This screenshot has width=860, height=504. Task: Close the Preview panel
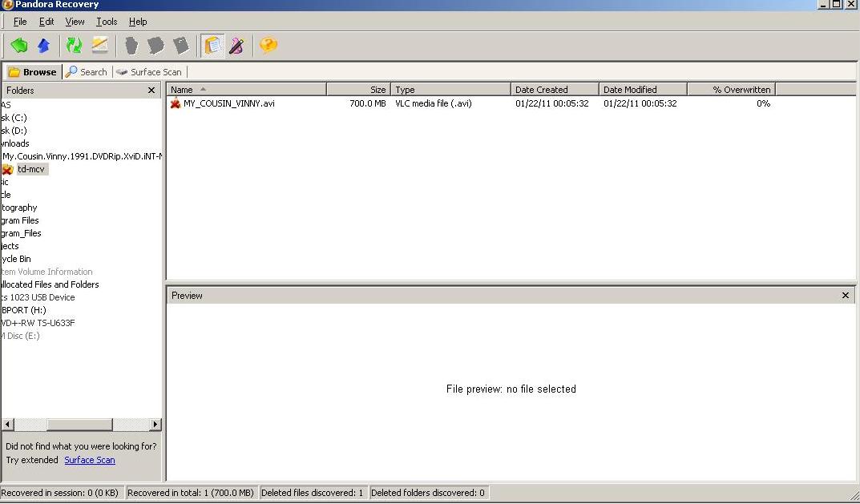click(x=846, y=296)
